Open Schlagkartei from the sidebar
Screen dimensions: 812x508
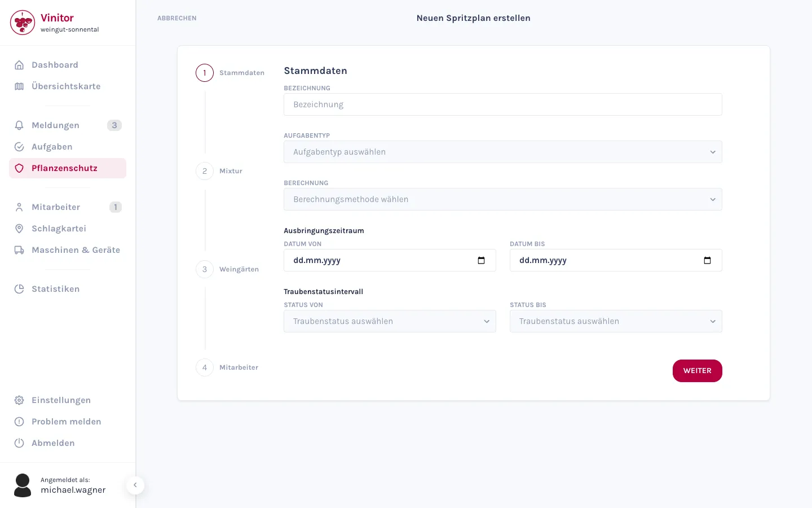click(68, 229)
